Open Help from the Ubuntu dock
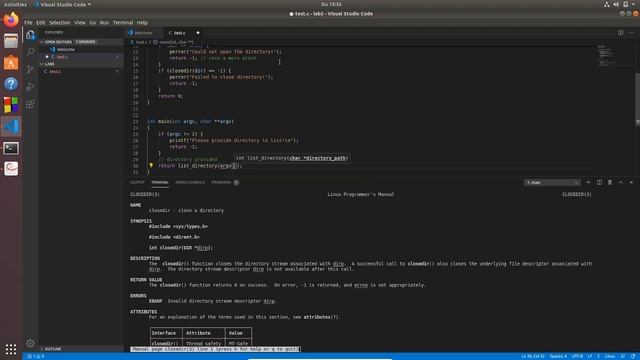Viewport: 640px width, 360px height. coord(11,84)
